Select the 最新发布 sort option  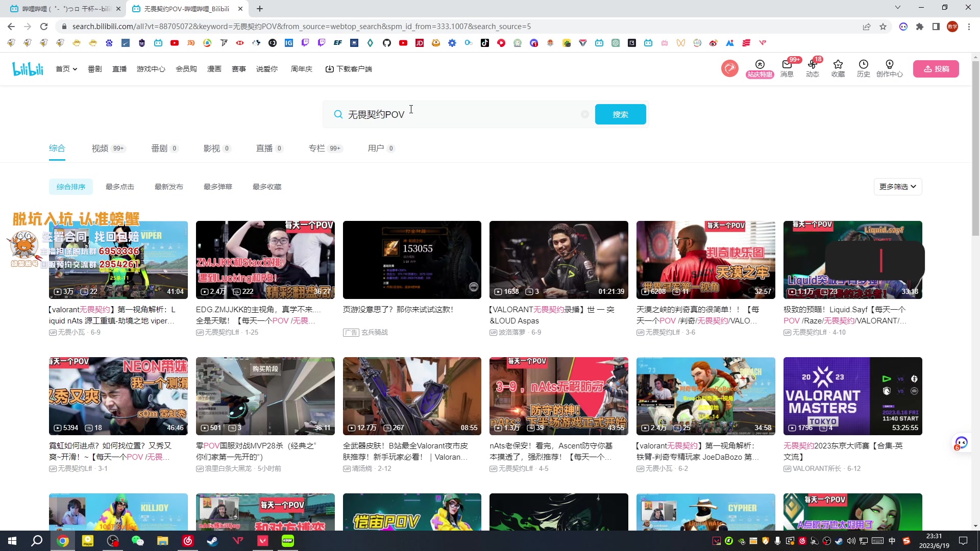(168, 187)
